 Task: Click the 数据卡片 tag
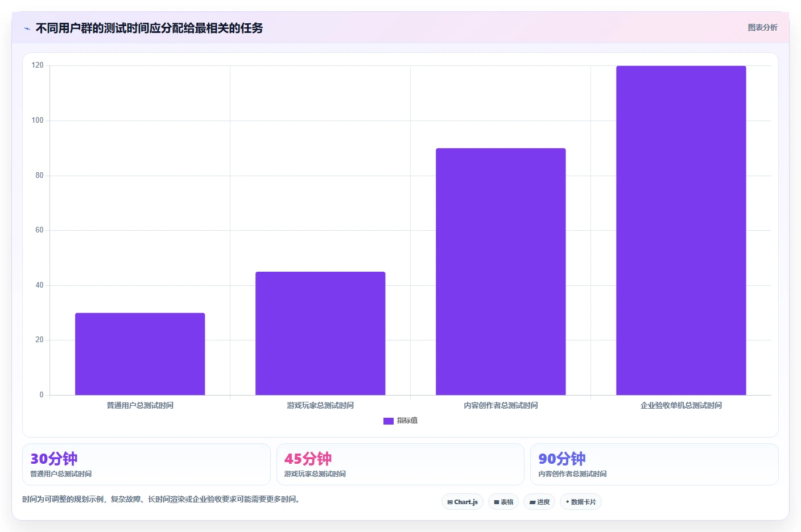581,502
